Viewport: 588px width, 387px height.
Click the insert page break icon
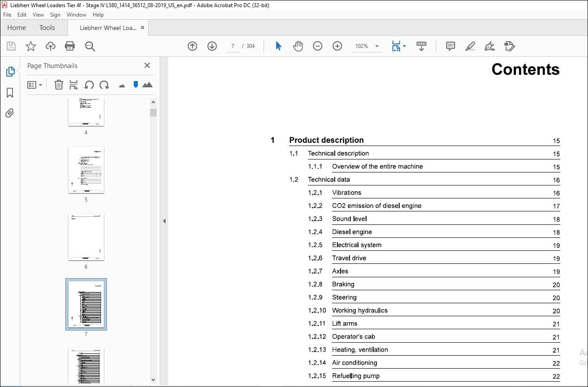tap(74, 85)
